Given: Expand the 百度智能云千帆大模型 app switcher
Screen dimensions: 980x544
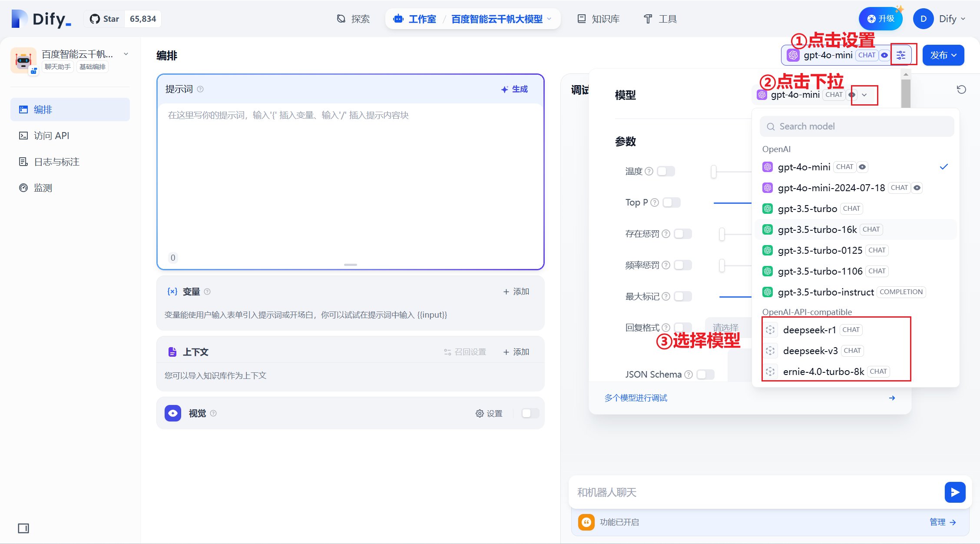Looking at the screenshot, I should coord(501,19).
